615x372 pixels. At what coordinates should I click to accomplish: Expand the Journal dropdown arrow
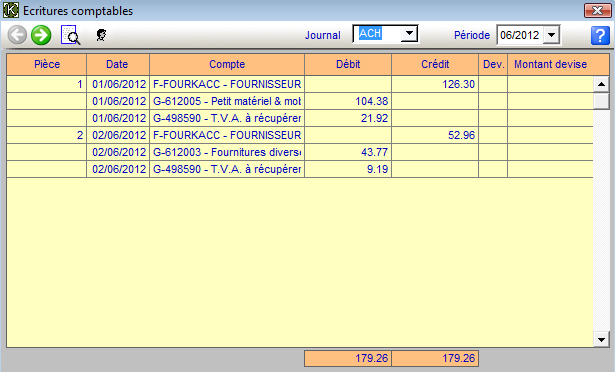tap(409, 34)
